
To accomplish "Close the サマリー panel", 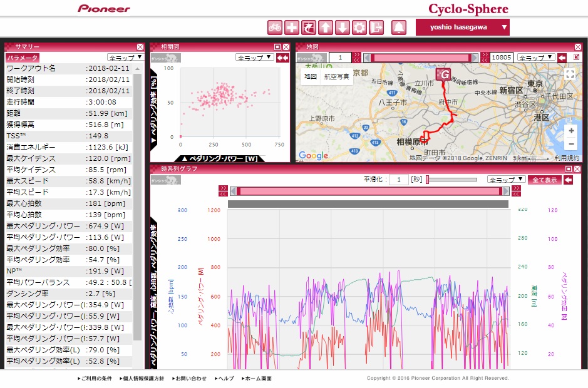I will coord(140,47).
